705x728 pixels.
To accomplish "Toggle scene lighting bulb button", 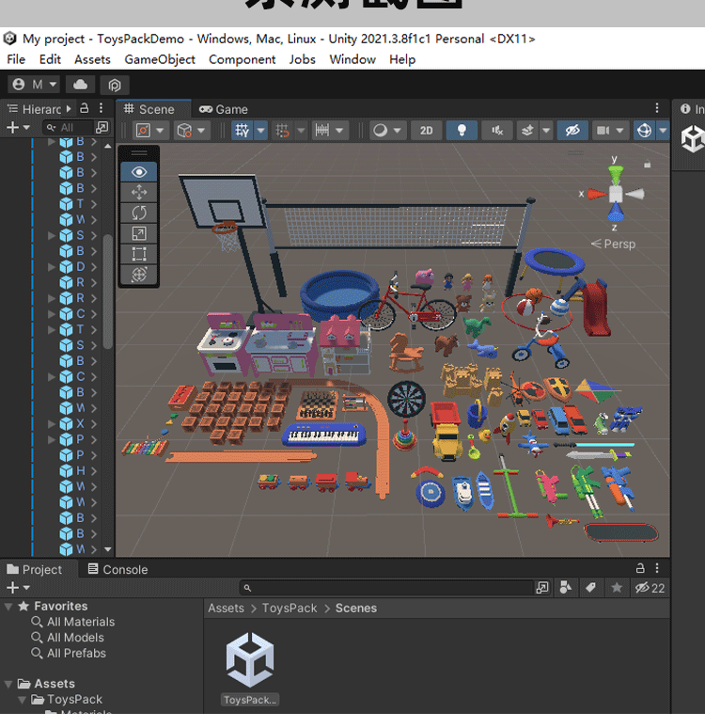I will [461, 131].
